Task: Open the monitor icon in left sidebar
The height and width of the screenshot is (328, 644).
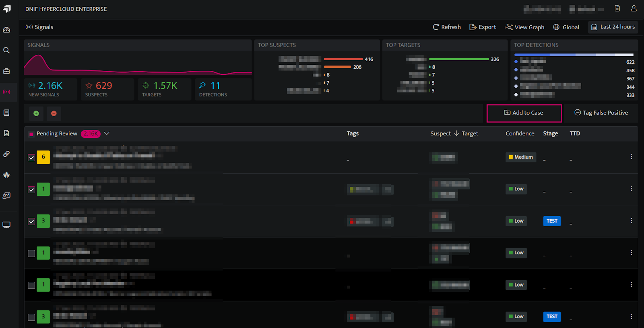Action: click(x=6, y=225)
